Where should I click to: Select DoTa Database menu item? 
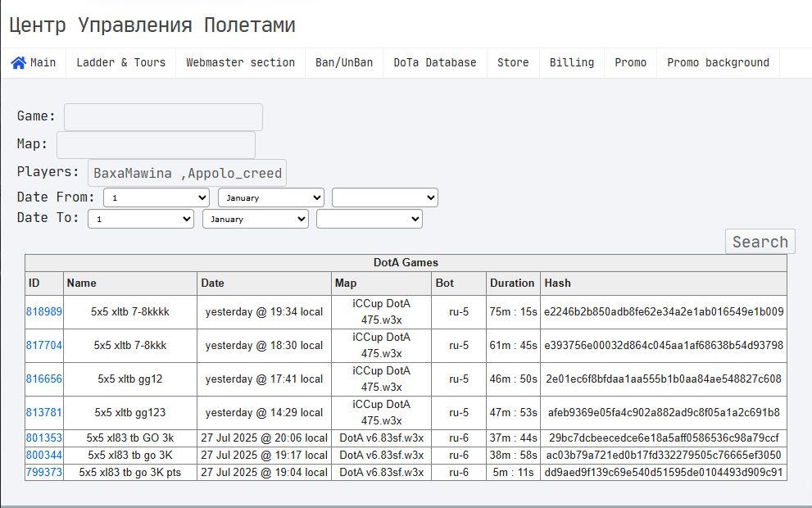pyautogui.click(x=434, y=62)
